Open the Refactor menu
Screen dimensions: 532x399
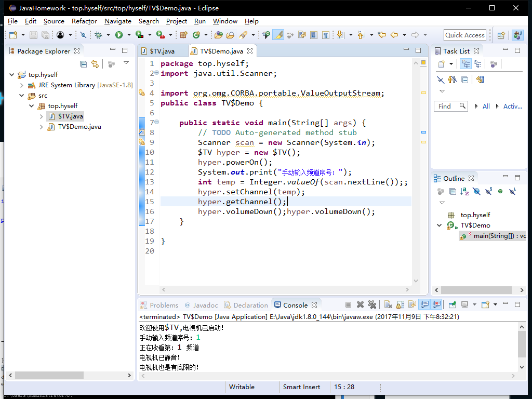click(84, 21)
